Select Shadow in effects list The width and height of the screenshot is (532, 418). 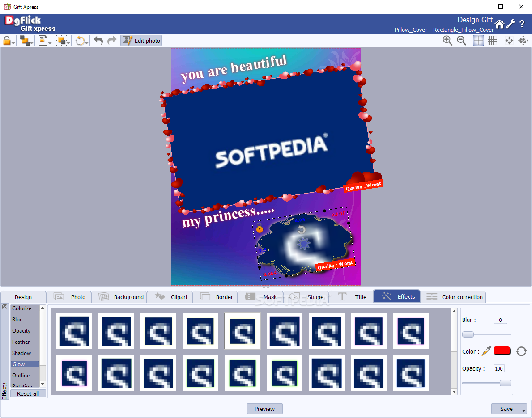click(x=21, y=353)
